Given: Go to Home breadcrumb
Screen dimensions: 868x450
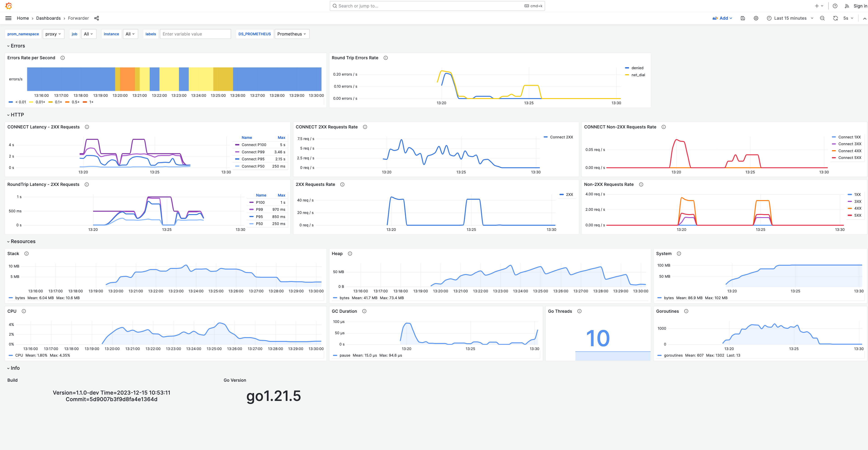Looking at the screenshot, I should (23, 18).
